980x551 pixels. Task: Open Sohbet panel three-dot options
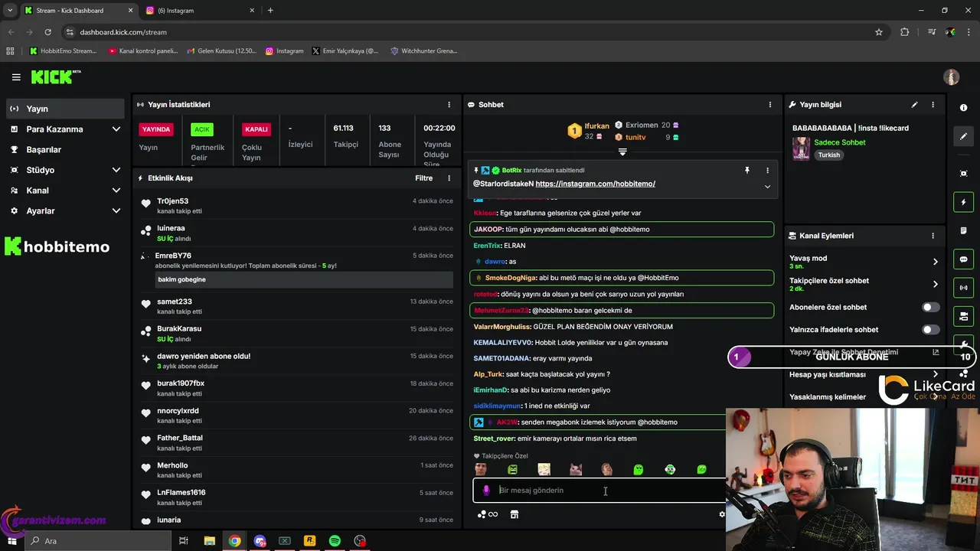click(x=770, y=105)
